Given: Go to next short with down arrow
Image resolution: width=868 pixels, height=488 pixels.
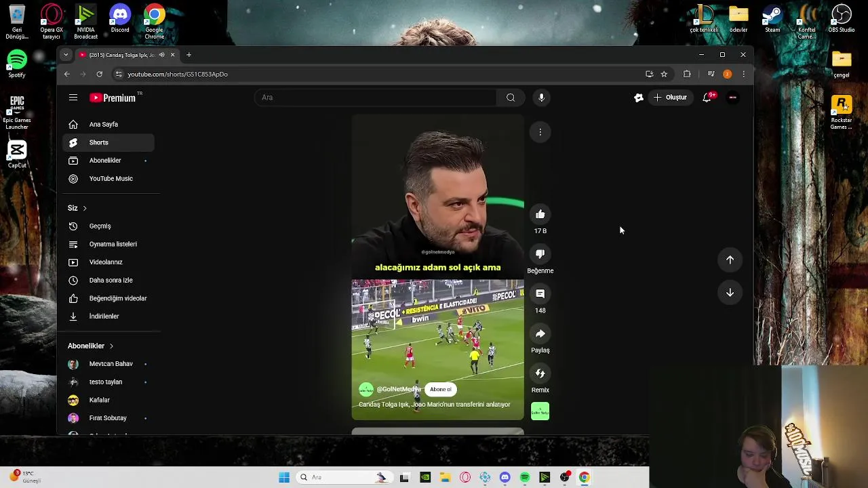Looking at the screenshot, I should (730, 293).
